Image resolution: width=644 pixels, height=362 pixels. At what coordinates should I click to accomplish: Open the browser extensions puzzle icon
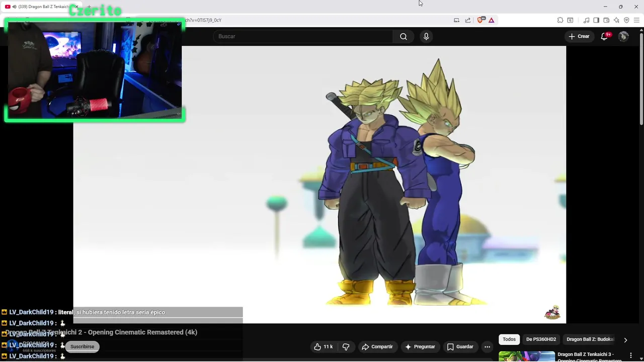(x=560, y=20)
